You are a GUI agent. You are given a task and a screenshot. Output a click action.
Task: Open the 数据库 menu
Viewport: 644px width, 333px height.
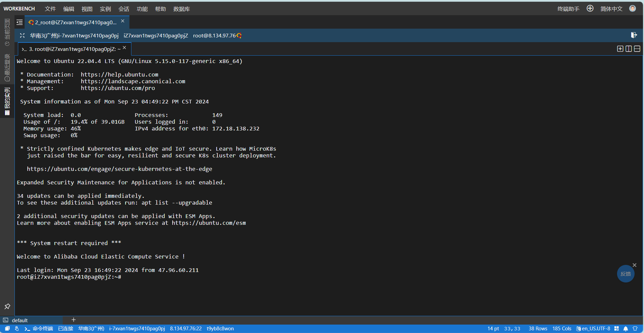(181, 9)
